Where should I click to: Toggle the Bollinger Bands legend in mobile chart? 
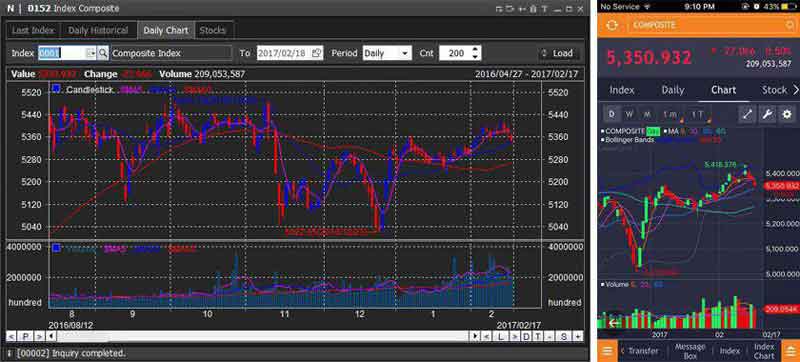point(629,139)
